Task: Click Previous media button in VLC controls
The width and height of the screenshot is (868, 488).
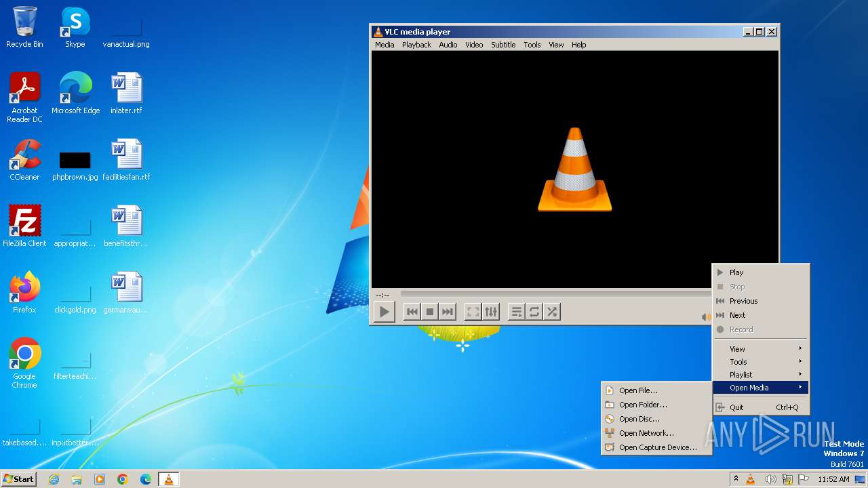Action: tap(412, 312)
